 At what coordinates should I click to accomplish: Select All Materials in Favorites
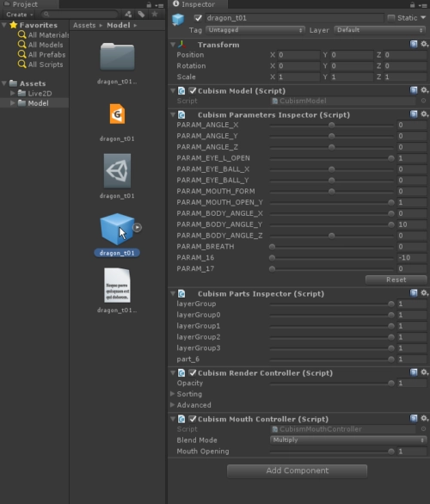pos(44,34)
